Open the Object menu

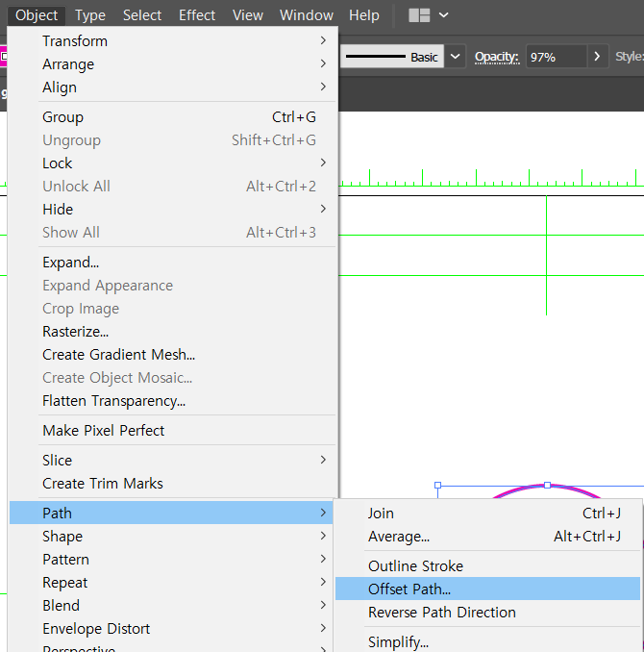click(x=37, y=15)
